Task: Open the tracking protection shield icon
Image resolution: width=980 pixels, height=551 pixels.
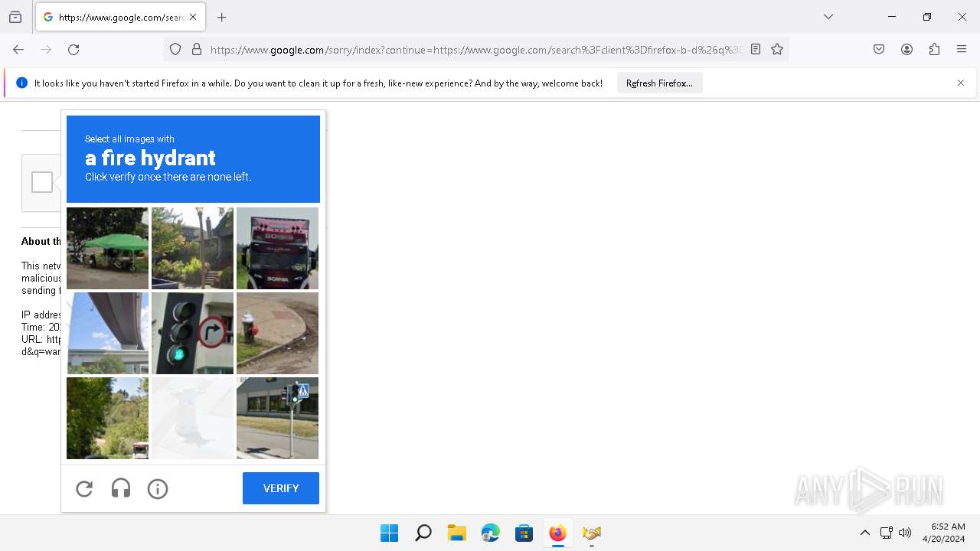Action: 175,49
